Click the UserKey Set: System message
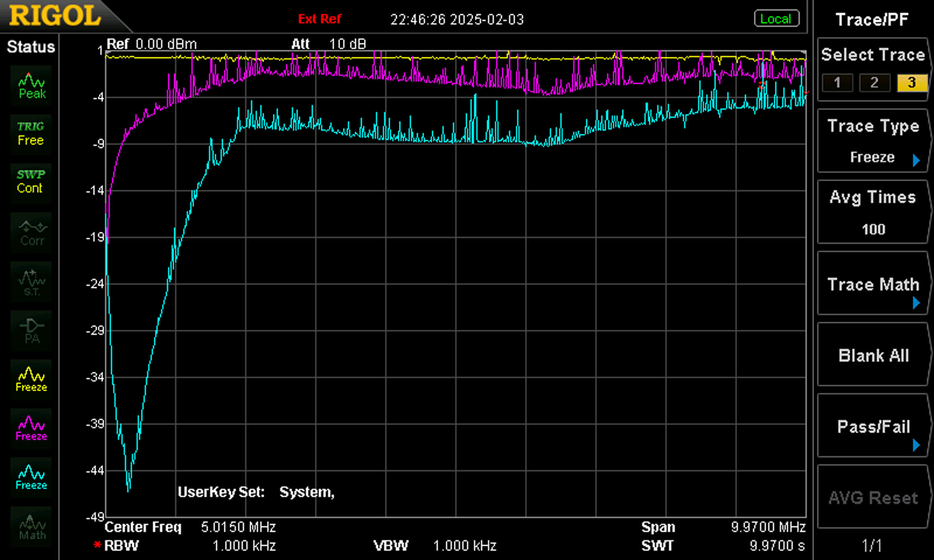The image size is (934, 560). [x=256, y=492]
